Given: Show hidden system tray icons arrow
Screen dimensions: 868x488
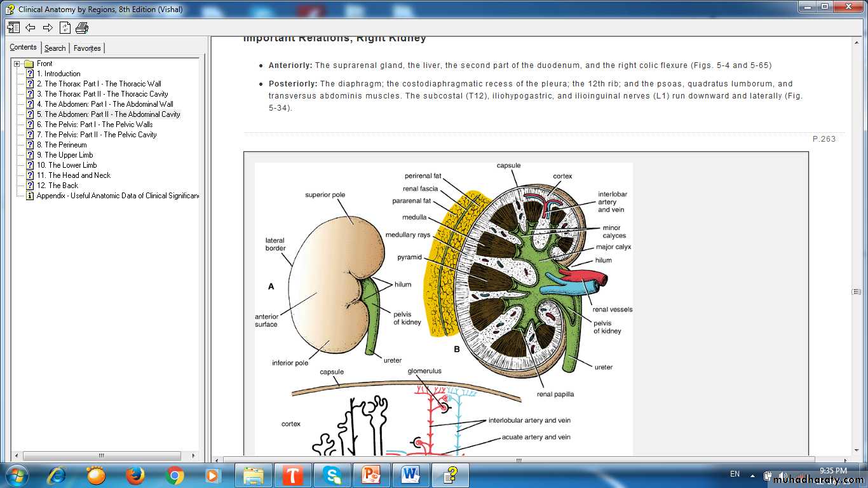Looking at the screenshot, I should tap(753, 475).
